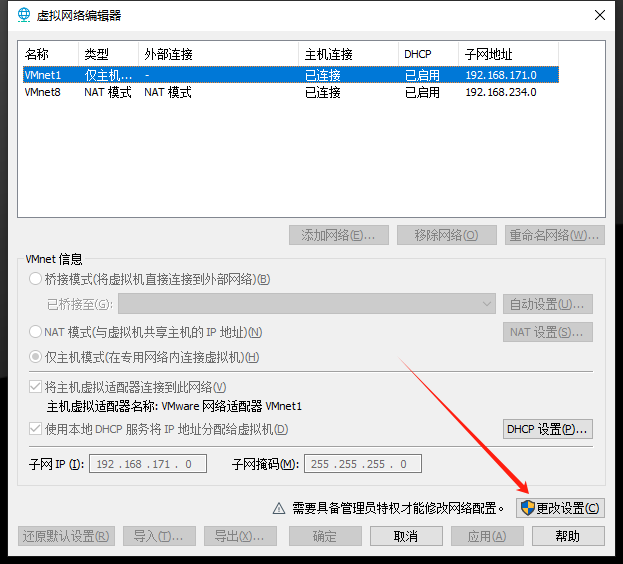Click 已连接 host cell in VMnet1 row

coord(323,75)
